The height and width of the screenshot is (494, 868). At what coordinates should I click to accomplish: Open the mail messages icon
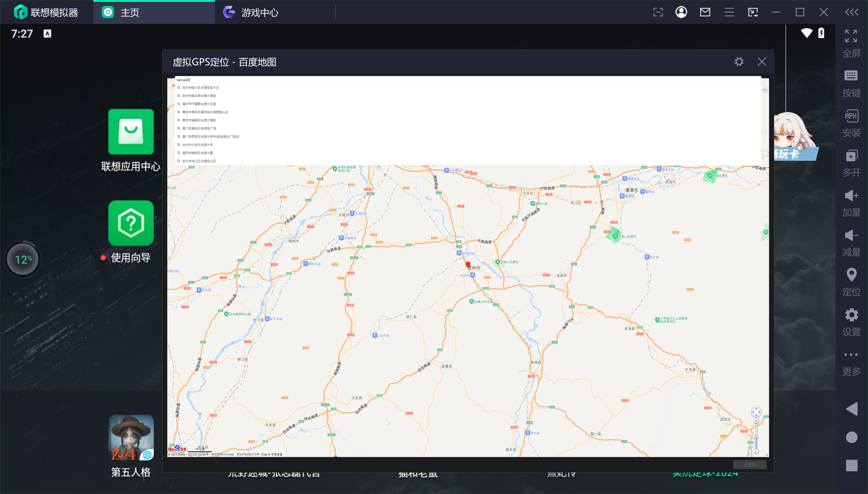coord(705,12)
